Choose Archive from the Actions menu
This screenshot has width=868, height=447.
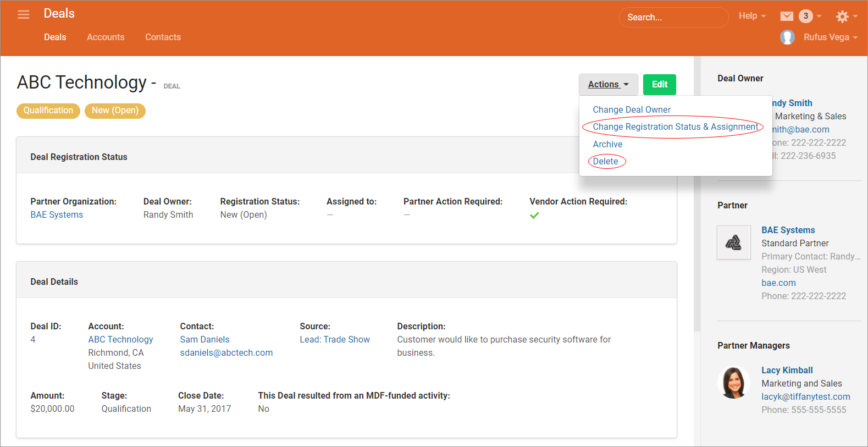point(607,145)
